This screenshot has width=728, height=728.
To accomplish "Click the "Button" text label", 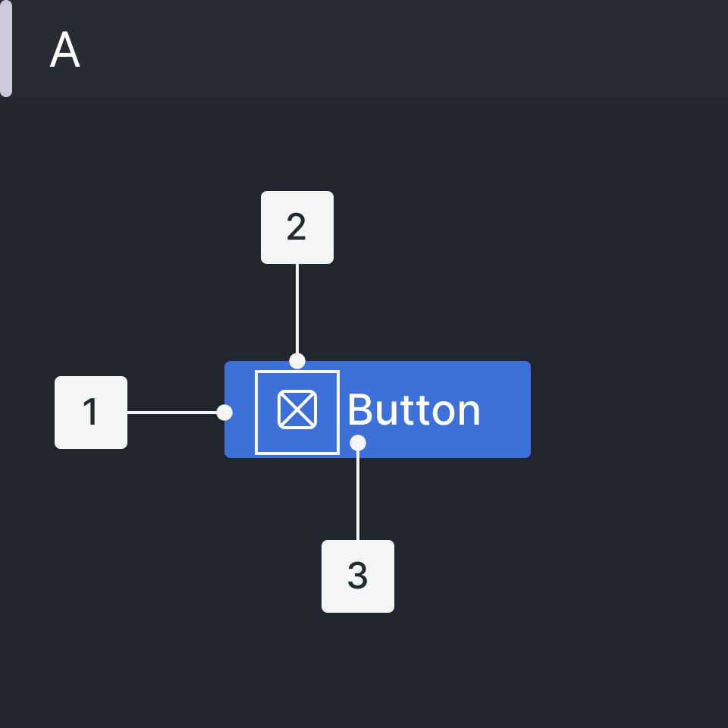I will point(414,410).
